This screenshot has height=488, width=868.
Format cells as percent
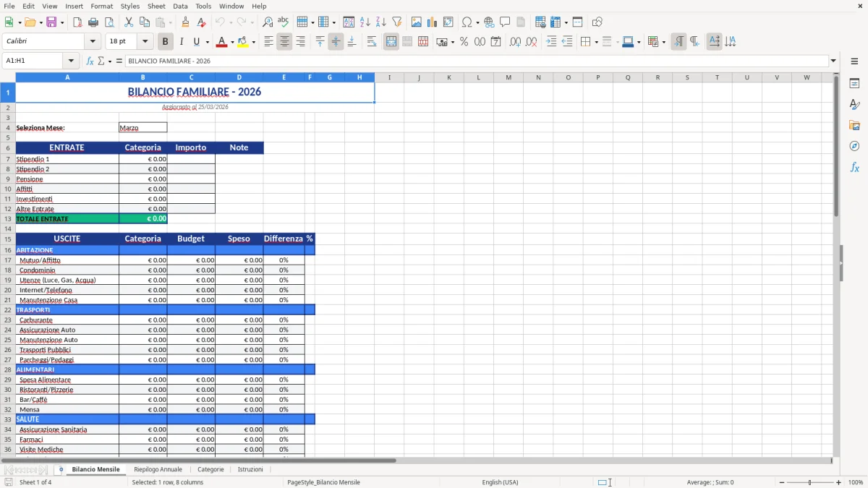pos(464,42)
